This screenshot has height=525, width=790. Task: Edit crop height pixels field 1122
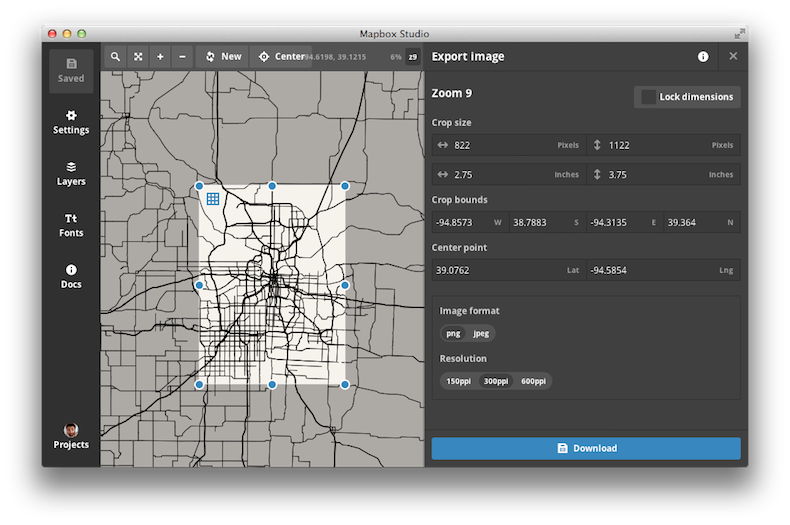point(664,145)
